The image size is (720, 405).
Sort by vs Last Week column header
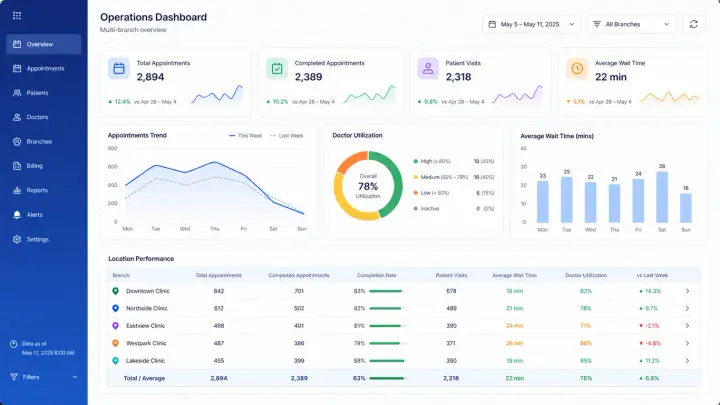652,276
